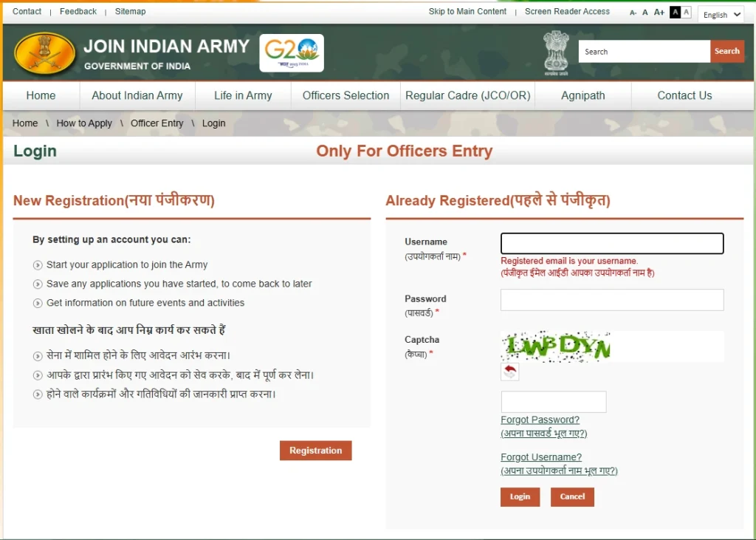Click inside the Username input field

[x=611, y=243]
